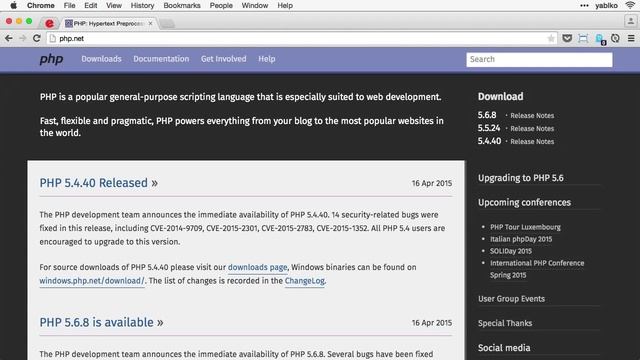Image resolution: width=640 pixels, height=360 pixels.
Task: Open User Group Events
Action: click(x=511, y=299)
